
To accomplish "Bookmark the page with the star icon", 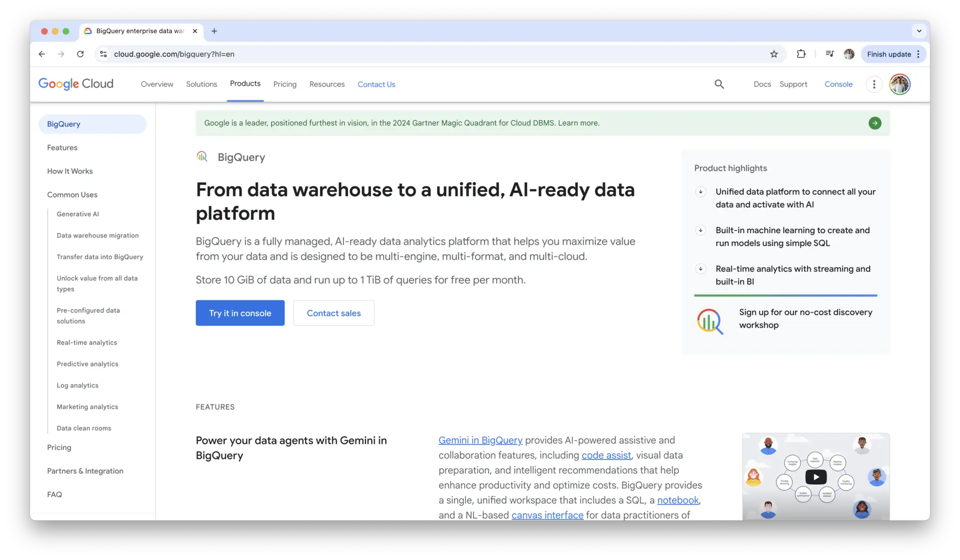I will click(x=774, y=54).
